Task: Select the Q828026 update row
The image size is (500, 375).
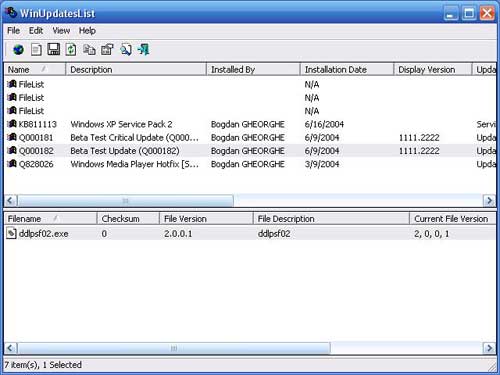Action: pos(250,164)
